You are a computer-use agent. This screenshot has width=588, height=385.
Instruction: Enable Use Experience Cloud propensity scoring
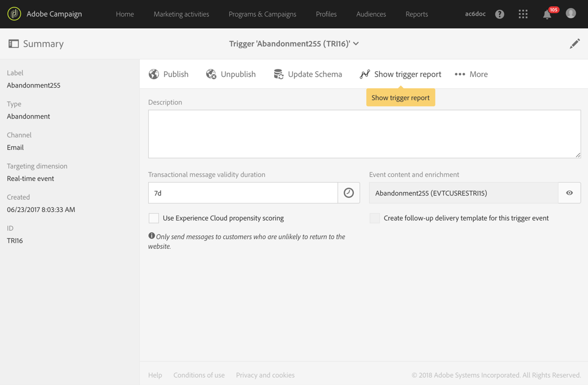tap(154, 218)
